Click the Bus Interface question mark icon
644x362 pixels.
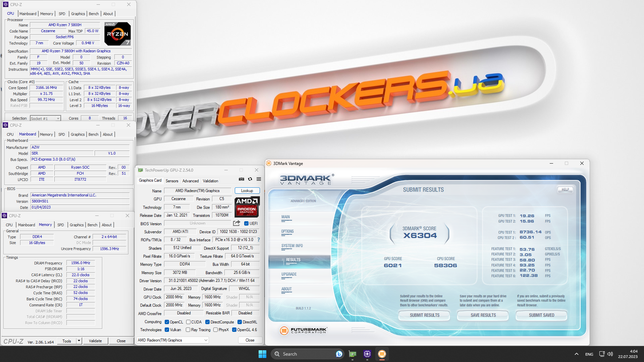tap(259, 240)
